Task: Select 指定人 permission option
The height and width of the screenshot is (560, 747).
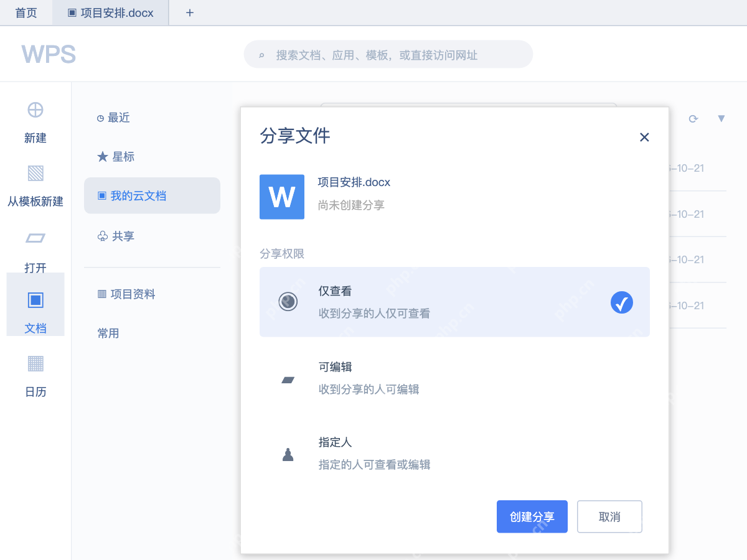Action: [454, 454]
